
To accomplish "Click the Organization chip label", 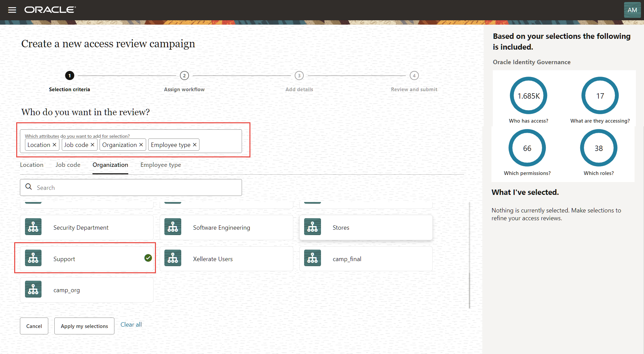I will 119,145.
